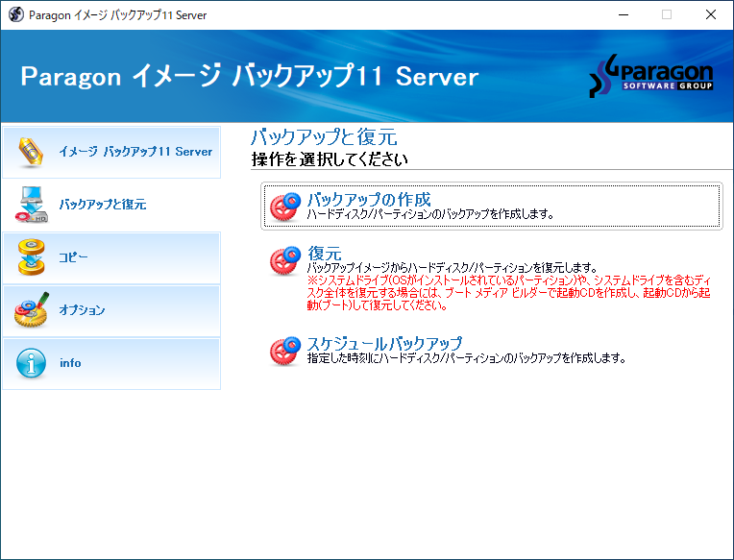734x560 pixels.
Task: Start バックアップの作成 via its title link
Action: 368,200
